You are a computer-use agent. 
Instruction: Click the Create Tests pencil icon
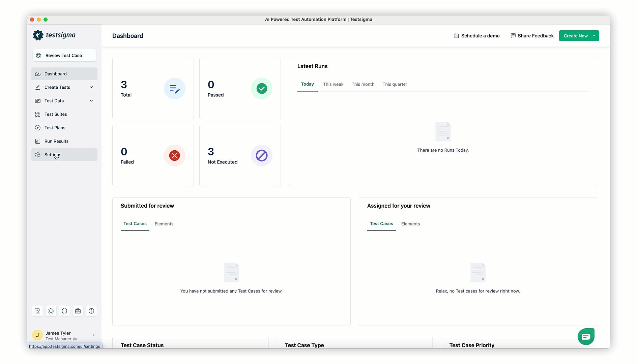[x=38, y=87]
